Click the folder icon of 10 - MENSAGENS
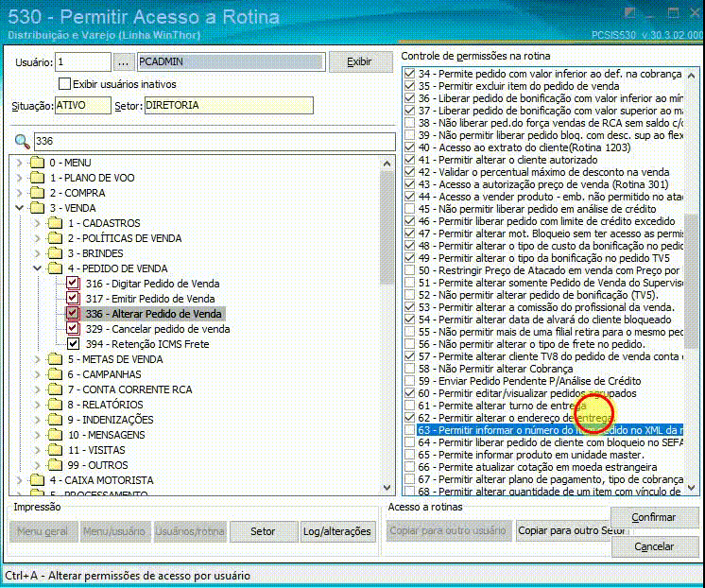The height and width of the screenshot is (588, 705). pyautogui.click(x=55, y=435)
